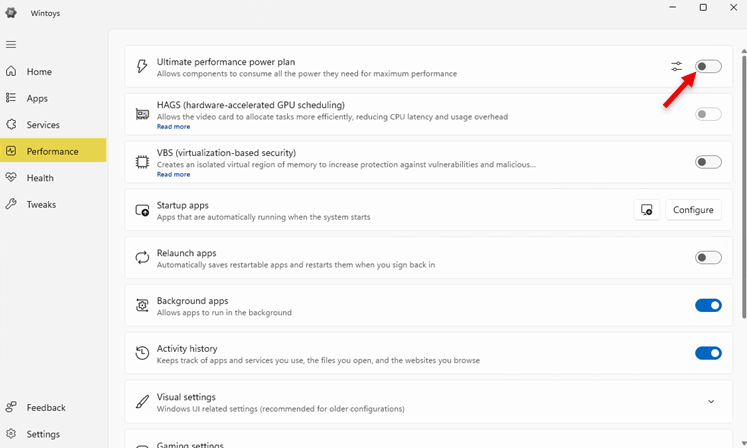Disable Background apps toggle
Image resolution: width=747 pixels, height=448 pixels.
coord(708,305)
